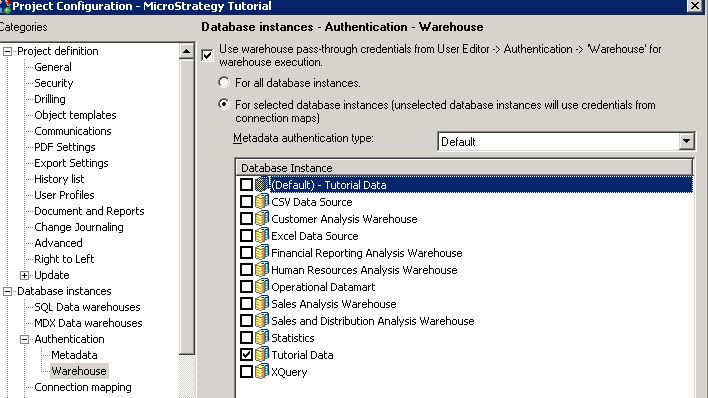Screen dimensions: 708x398
Task: Click the CSV Data Source database icon
Action: pos(262,201)
